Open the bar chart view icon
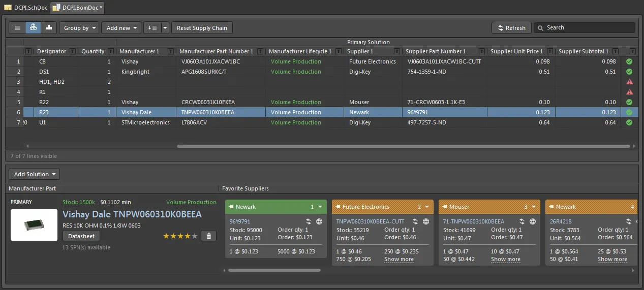The height and width of the screenshot is (290, 644). point(49,28)
